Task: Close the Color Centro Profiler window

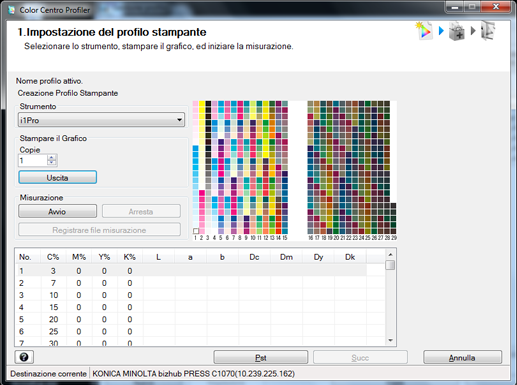Action: [496, 7]
